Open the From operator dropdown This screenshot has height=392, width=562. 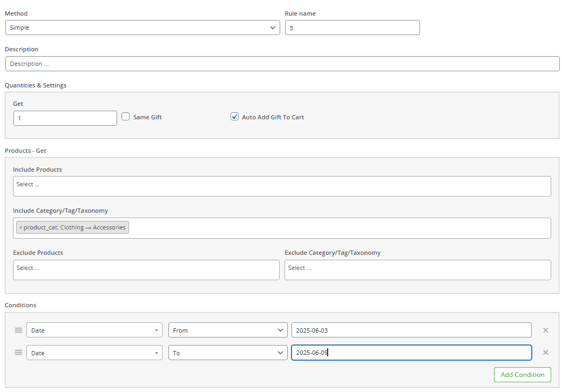tap(227, 330)
